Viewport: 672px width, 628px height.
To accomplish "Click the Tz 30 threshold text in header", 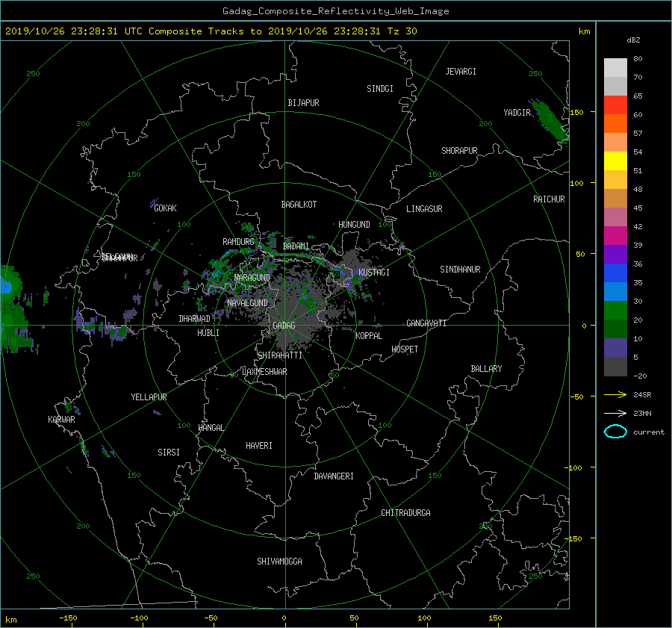I will click(402, 31).
